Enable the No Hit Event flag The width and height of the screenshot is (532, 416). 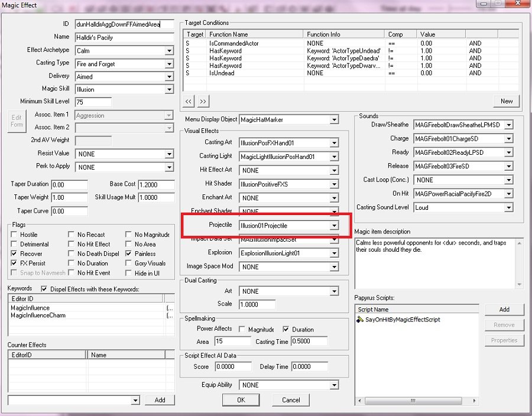(72, 272)
